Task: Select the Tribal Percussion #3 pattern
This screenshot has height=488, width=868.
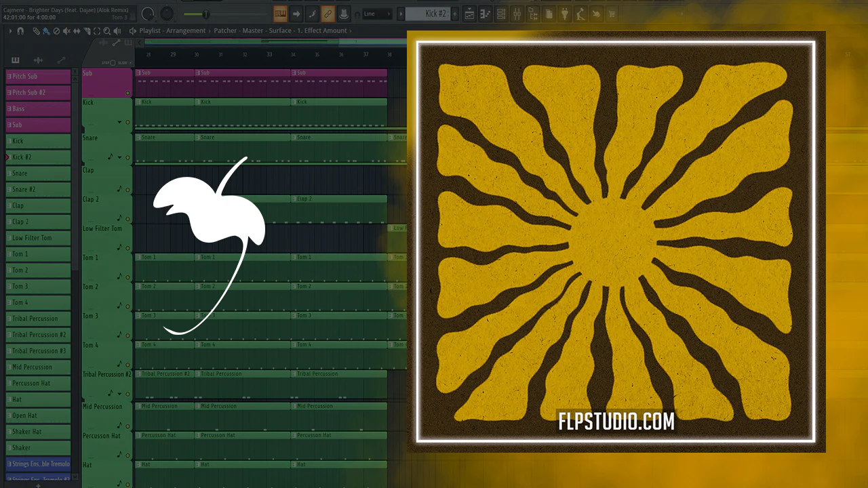Action: [38, 351]
